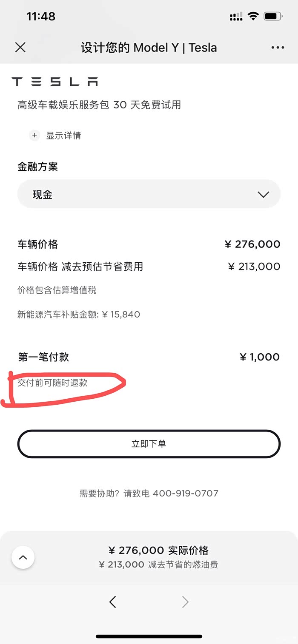The image size is (298, 644).
Task: Tap the page title 设计您的 Model Y
Action: (149, 48)
